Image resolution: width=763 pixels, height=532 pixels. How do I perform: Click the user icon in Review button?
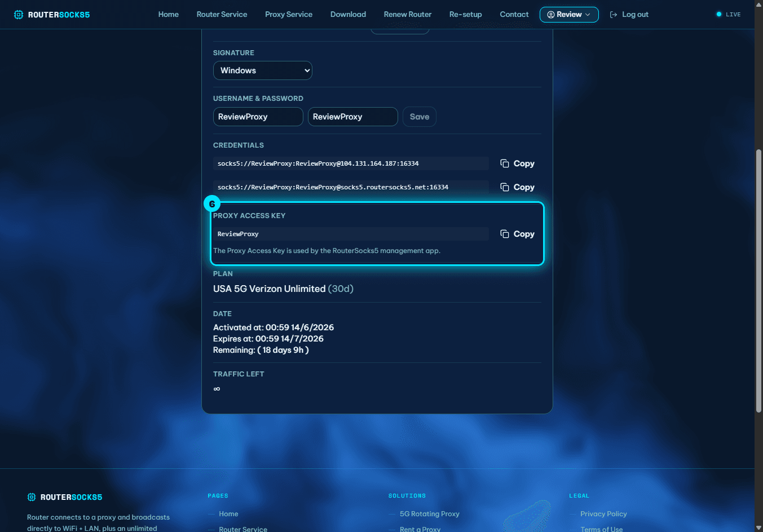[551, 15]
